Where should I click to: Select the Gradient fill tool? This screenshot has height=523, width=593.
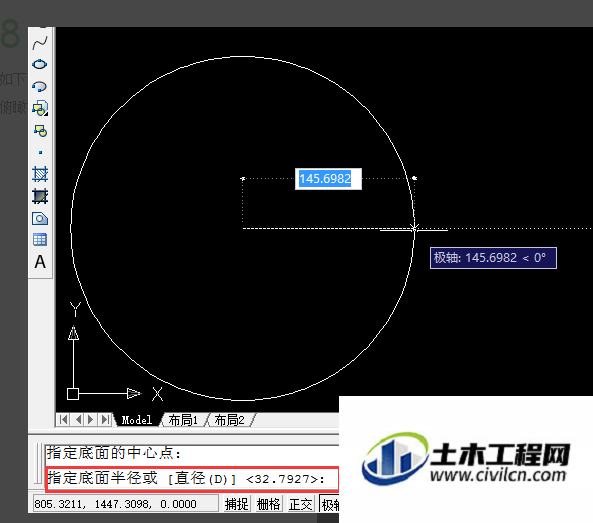click(x=40, y=196)
